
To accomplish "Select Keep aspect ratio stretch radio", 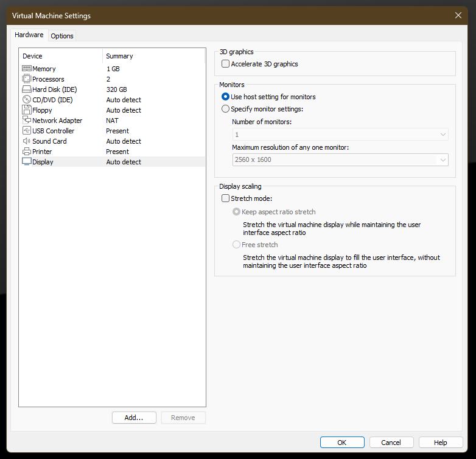I will (236, 212).
